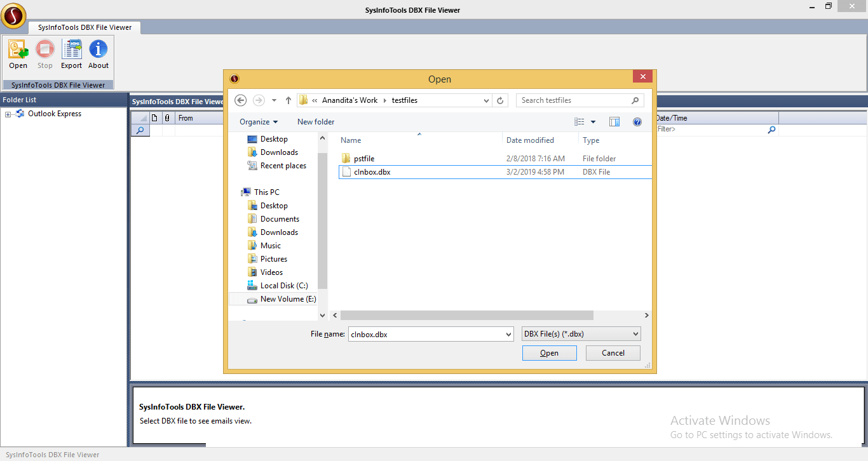
Task: Select Outlook Express in the Folder List
Action: click(x=55, y=114)
